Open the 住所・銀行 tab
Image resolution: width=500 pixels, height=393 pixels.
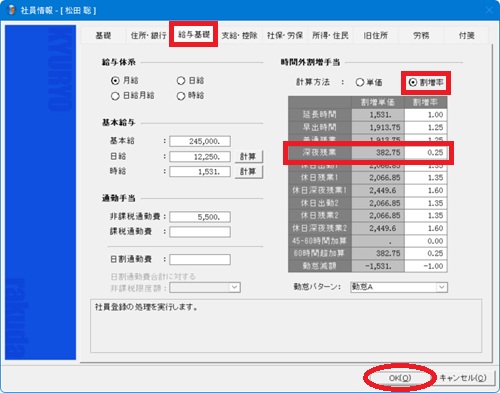(x=148, y=35)
